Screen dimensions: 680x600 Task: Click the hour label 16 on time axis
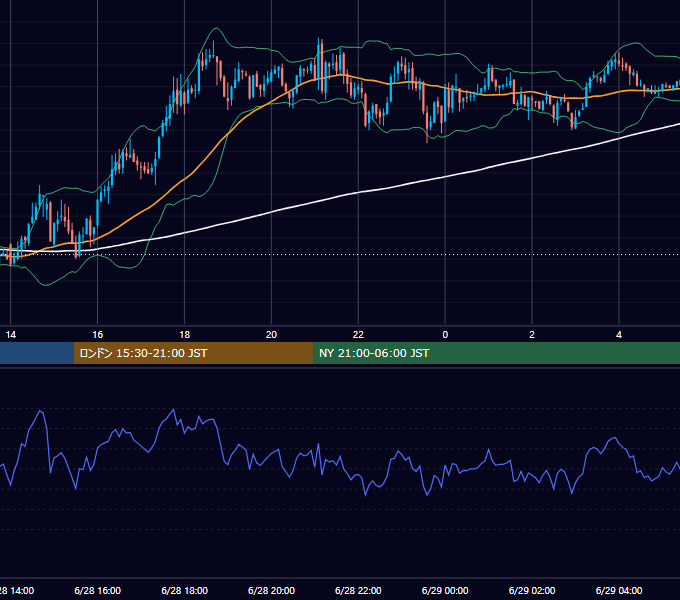[x=98, y=335]
